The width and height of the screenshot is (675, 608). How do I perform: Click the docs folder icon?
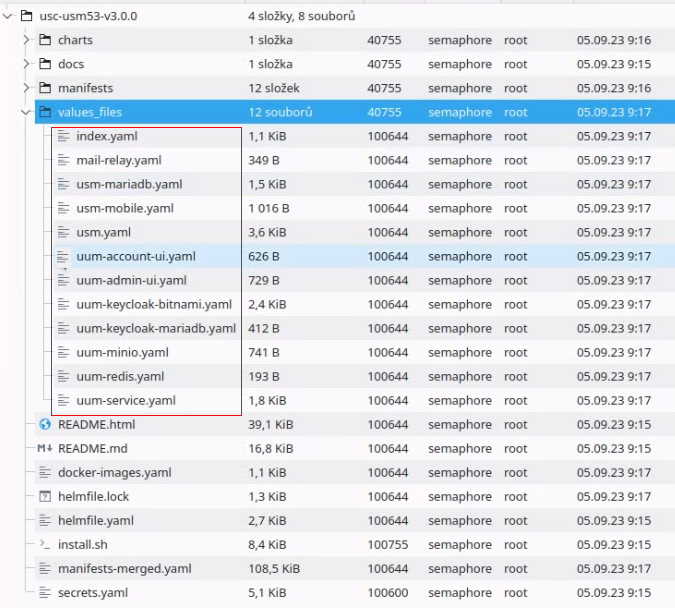[x=45, y=64]
